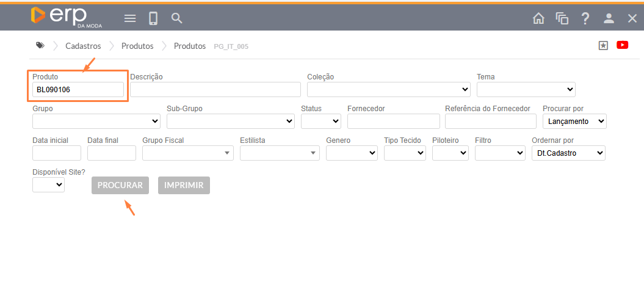Open the Procurar por Lançamento dropdown
Image resolution: width=644 pixels, height=306 pixels.
pos(574,122)
